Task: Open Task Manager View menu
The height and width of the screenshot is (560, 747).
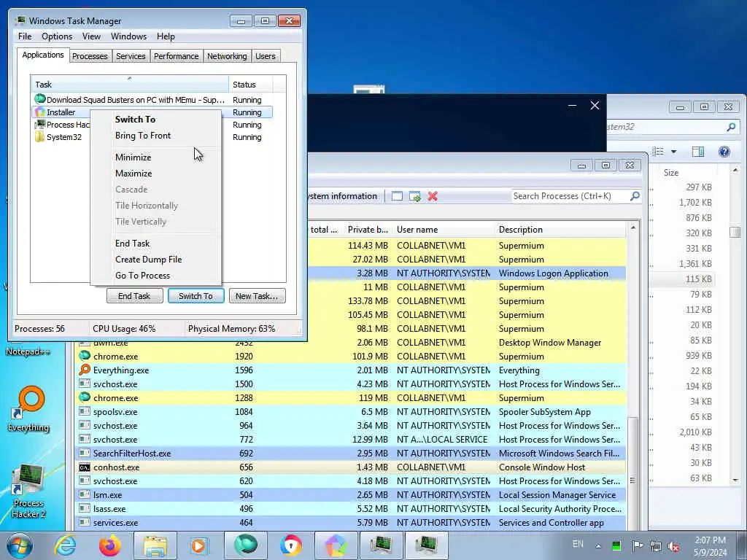Action: click(91, 36)
